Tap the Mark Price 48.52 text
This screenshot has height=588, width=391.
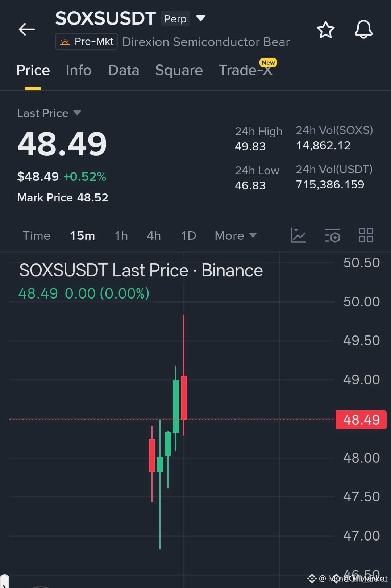[63, 197]
